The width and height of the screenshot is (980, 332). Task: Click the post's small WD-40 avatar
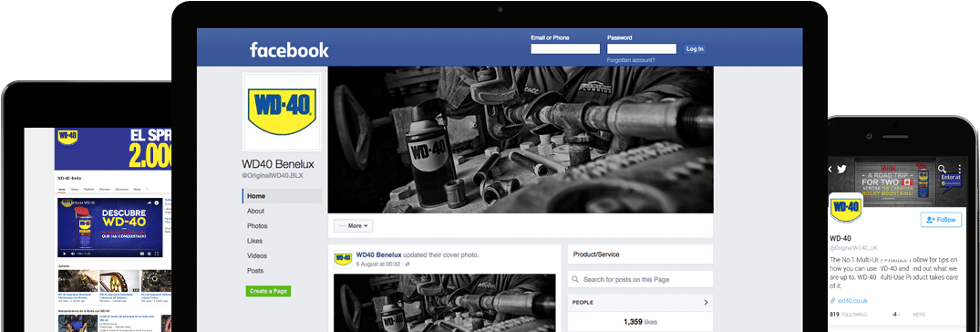click(x=343, y=258)
